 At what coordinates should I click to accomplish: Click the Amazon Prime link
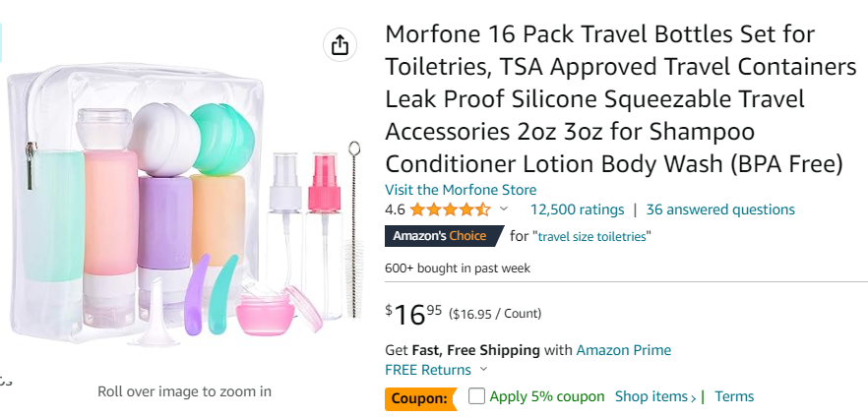623,350
